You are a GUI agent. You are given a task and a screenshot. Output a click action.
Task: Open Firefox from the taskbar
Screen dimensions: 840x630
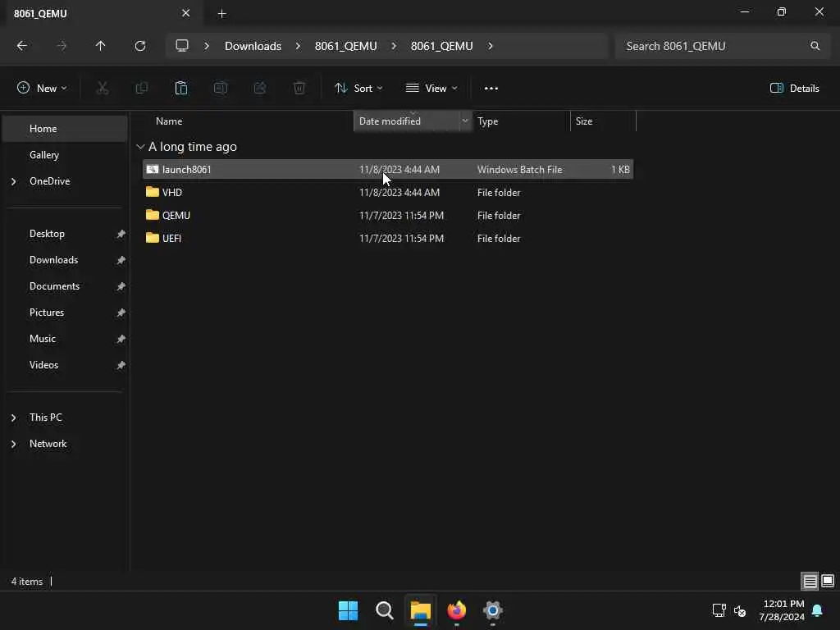(x=456, y=610)
